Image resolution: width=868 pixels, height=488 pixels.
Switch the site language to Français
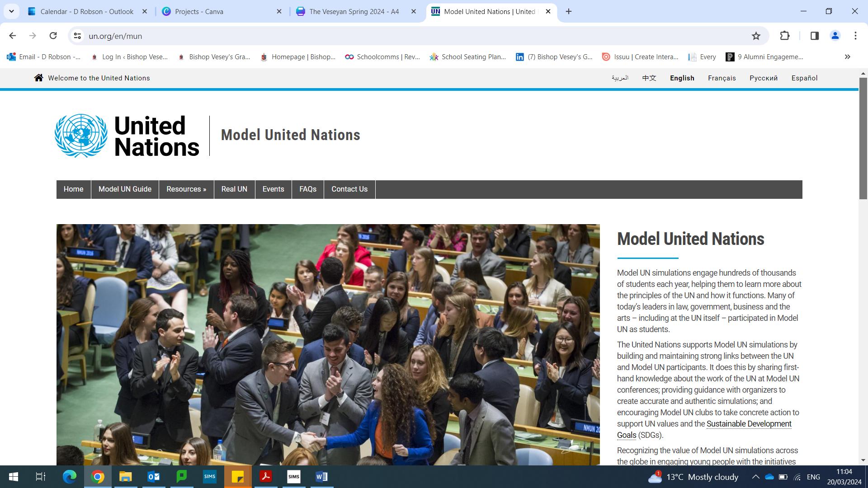click(x=722, y=78)
